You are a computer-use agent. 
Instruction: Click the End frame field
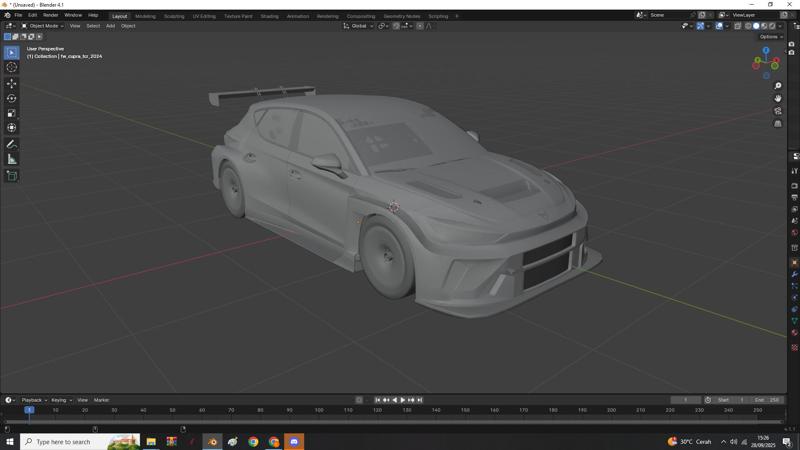click(767, 400)
